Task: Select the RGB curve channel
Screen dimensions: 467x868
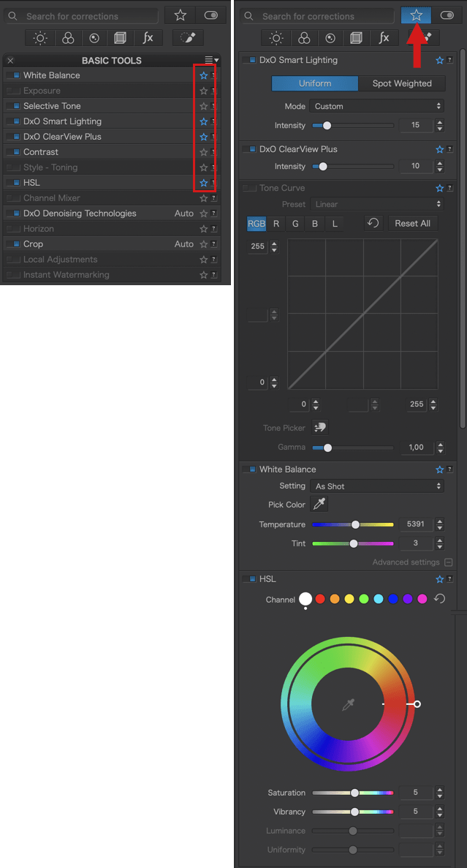Action: coord(257,224)
